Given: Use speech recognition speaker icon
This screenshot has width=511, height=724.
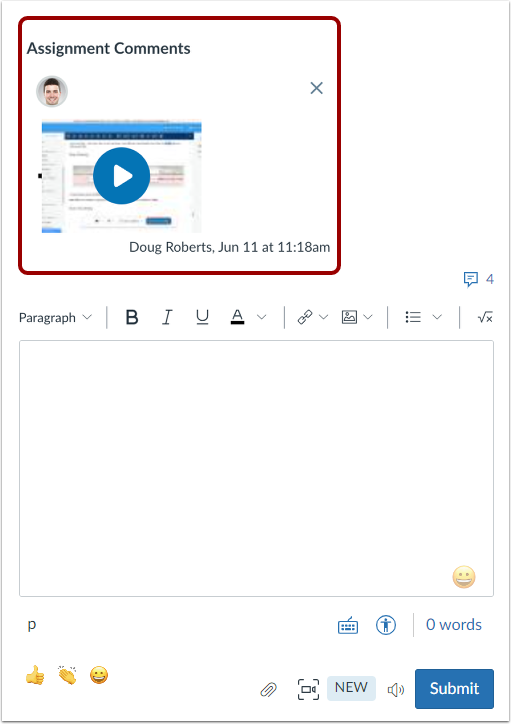Looking at the screenshot, I should [396, 690].
